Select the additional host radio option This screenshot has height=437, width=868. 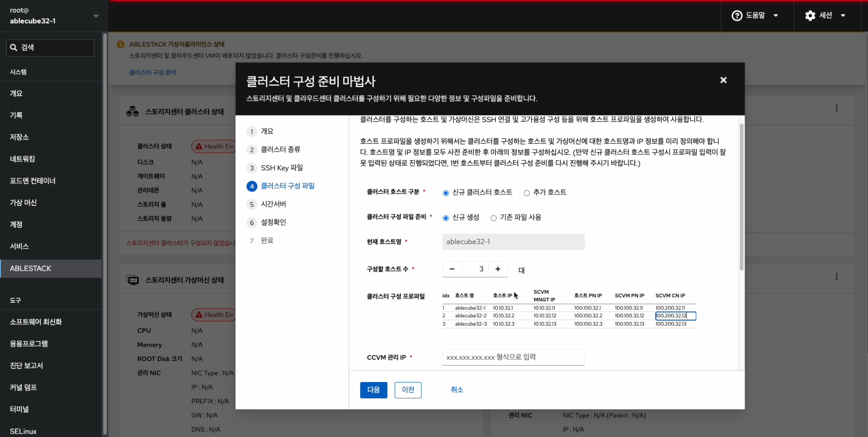tap(526, 193)
